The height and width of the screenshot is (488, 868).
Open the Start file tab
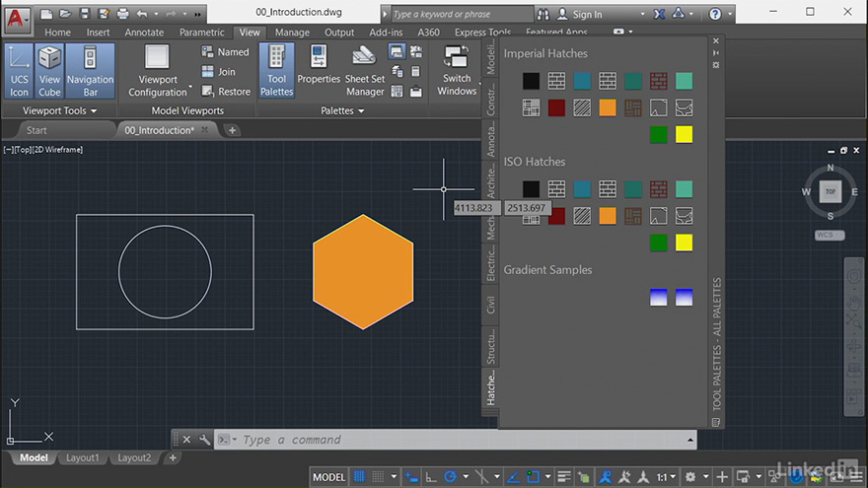point(36,130)
